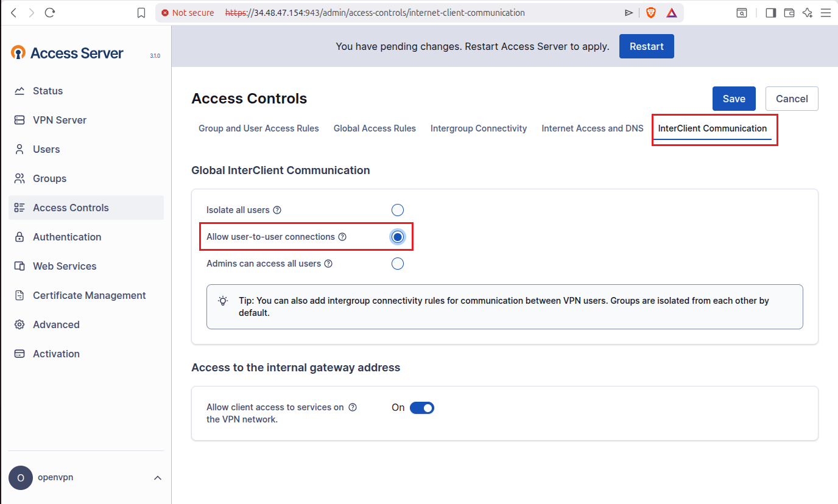Expand the openvpn user menu chevron

pyautogui.click(x=158, y=478)
